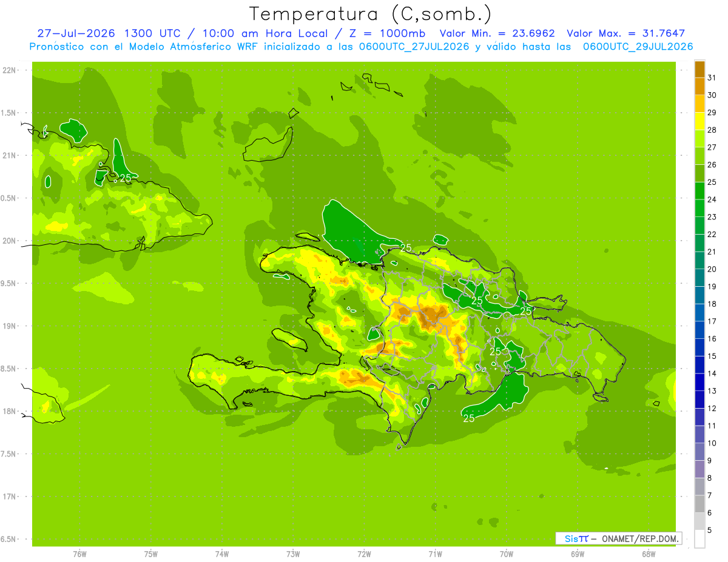Pick the yellow swatch between 28 and 29
The image size is (728, 562).
699,121
